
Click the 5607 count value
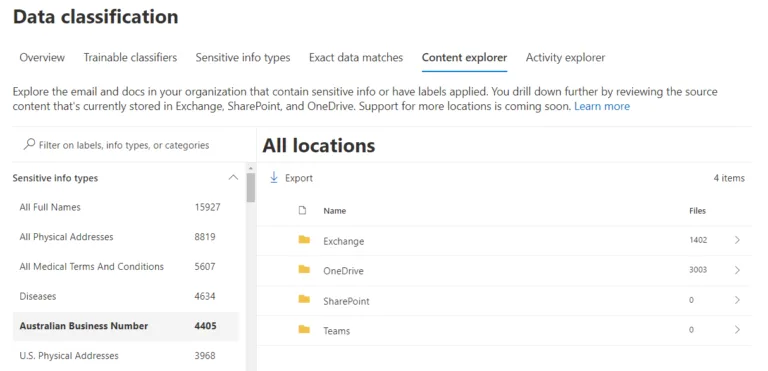205,267
